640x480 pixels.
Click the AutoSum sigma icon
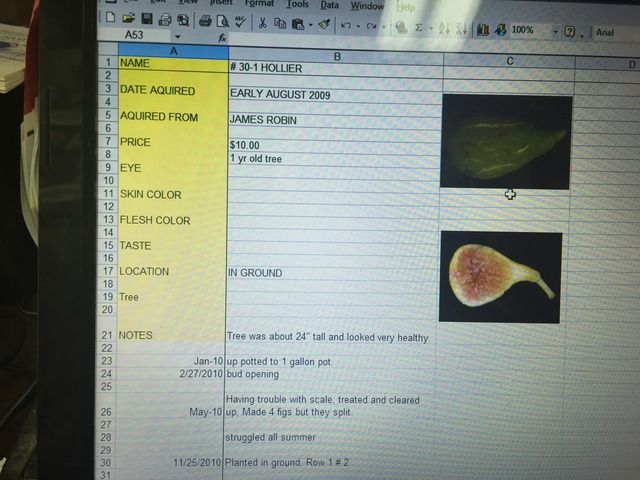[417, 28]
